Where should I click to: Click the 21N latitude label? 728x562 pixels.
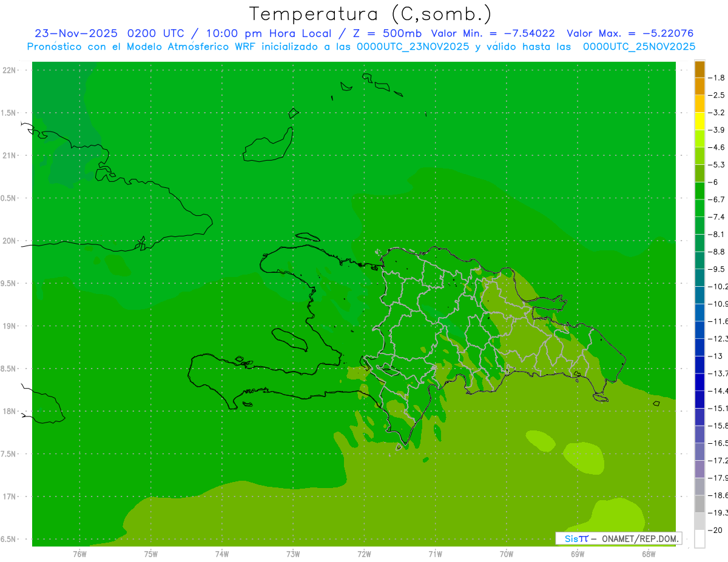pos(9,156)
